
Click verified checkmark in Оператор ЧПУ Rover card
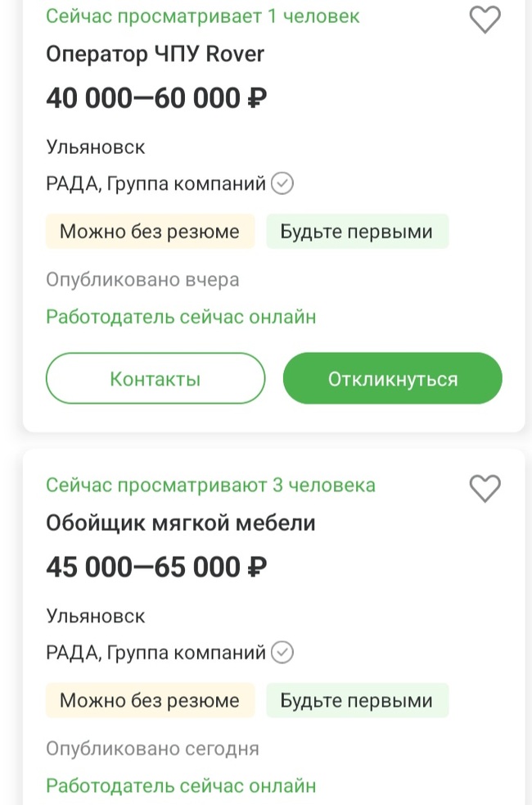click(282, 183)
